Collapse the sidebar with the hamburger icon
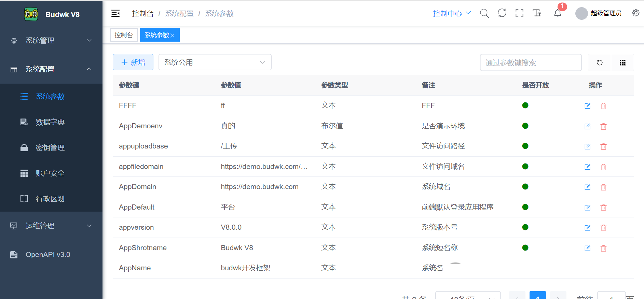 (x=115, y=13)
